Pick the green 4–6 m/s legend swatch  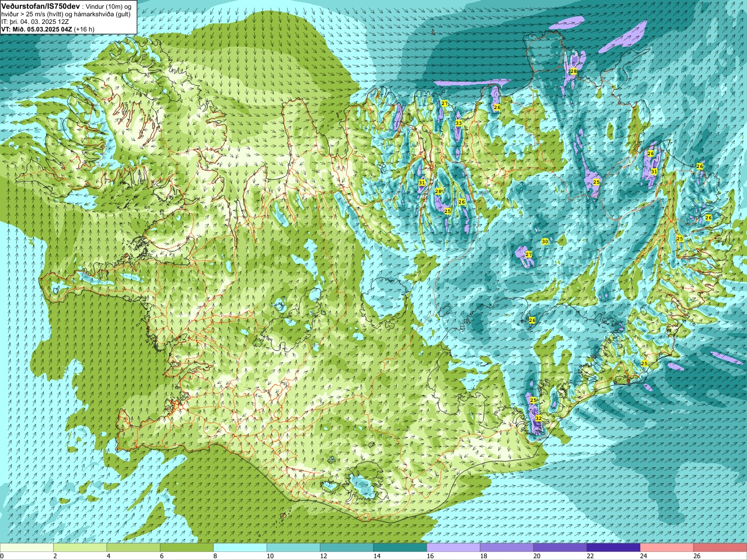coord(134,548)
